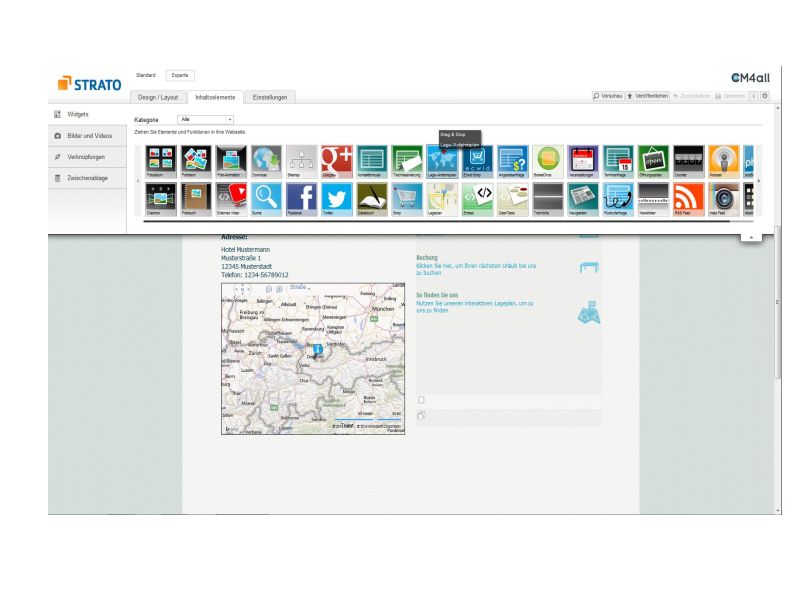Pick the Podcast widget icon
The image size is (800, 600).
click(x=724, y=161)
